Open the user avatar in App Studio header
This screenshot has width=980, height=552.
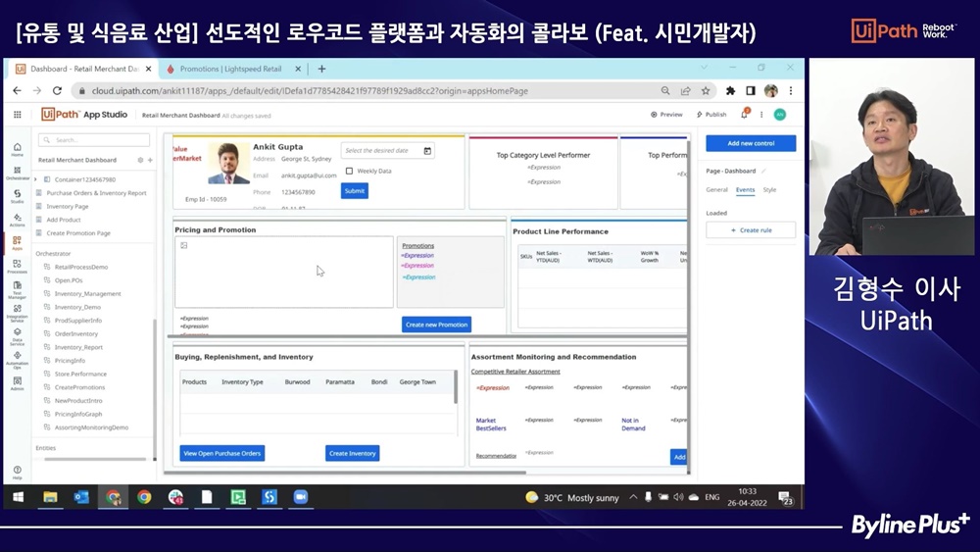780,115
